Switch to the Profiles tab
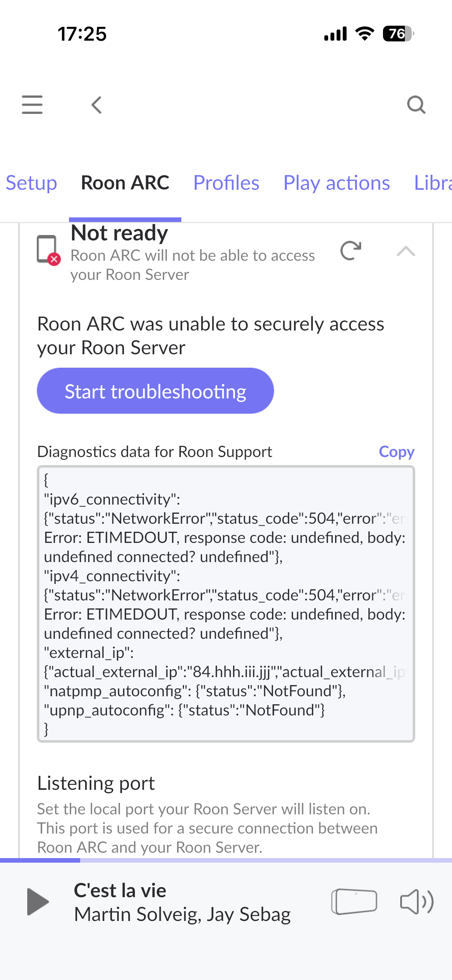This screenshot has width=452, height=980. point(226,183)
